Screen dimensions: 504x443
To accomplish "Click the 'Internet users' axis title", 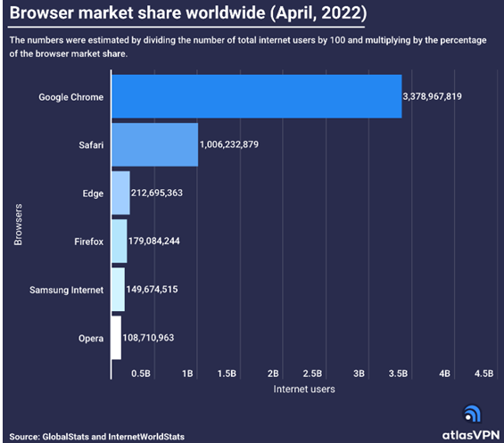I will pyautogui.click(x=304, y=389).
